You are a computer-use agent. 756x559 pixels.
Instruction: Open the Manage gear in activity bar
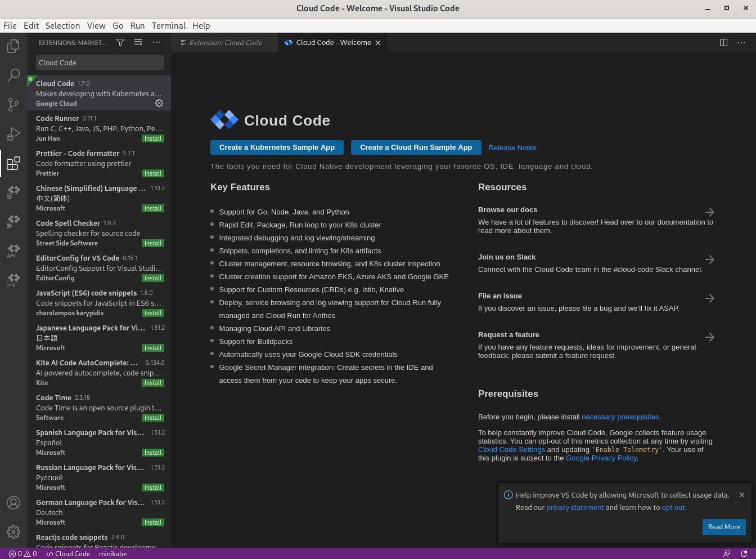click(x=13, y=531)
